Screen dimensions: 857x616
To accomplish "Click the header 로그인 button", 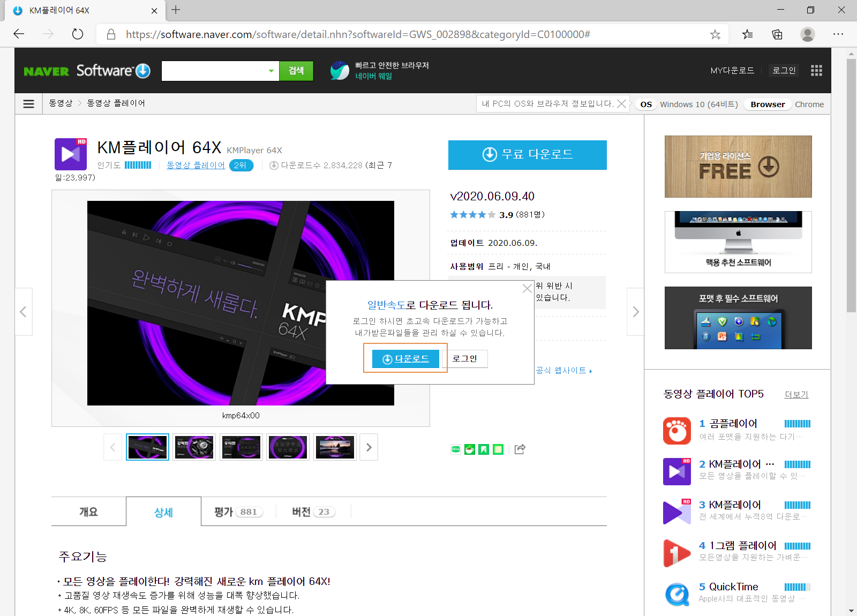I will click(x=784, y=71).
